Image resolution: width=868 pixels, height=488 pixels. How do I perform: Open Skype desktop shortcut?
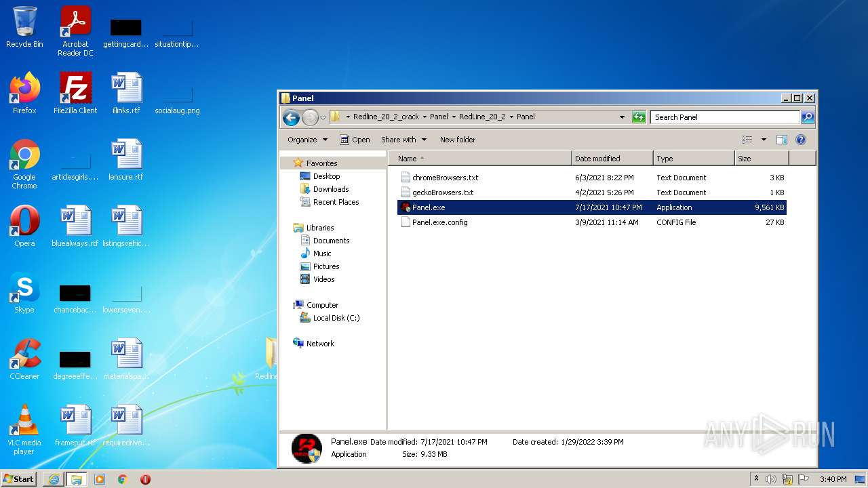pos(24,292)
